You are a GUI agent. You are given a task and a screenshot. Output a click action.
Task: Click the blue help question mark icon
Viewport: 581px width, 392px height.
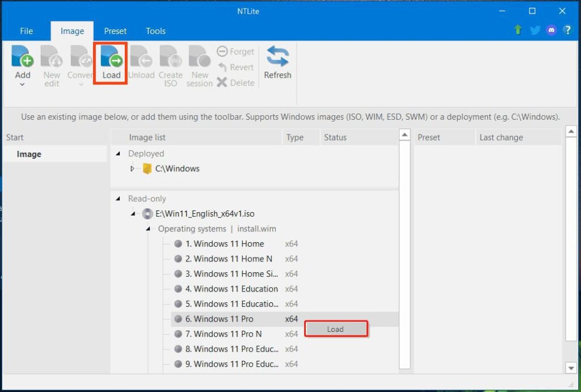[x=567, y=31]
